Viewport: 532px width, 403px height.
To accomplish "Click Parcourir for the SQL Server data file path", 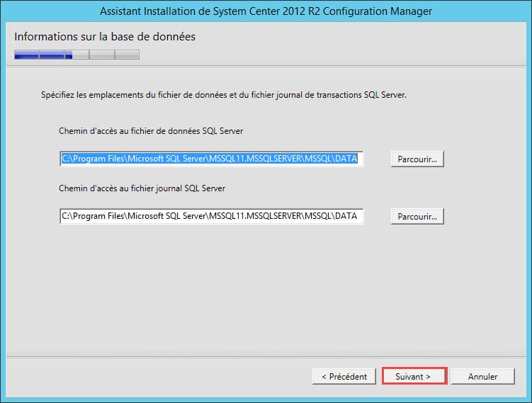I will [x=417, y=159].
